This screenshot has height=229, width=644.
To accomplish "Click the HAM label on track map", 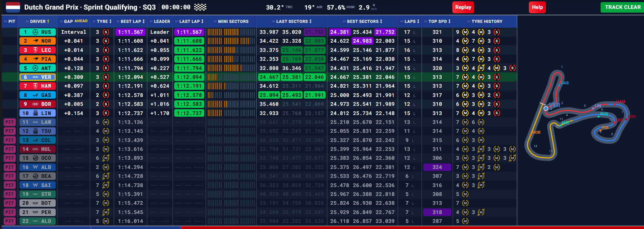I will (620, 102).
